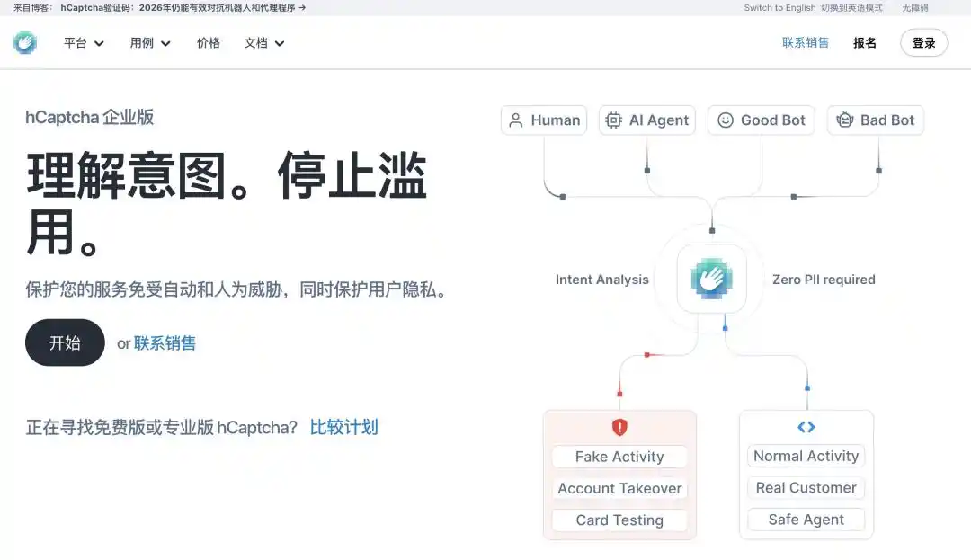971x560 pixels.
Task: Click the Zero PII required text
Action: coord(824,279)
